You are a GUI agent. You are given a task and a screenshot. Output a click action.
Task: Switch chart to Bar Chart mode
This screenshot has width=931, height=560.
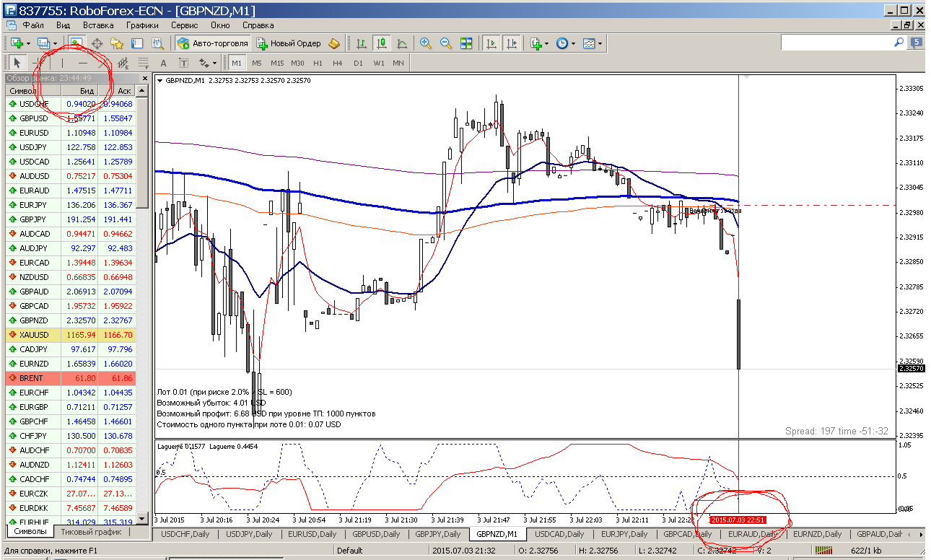point(361,43)
